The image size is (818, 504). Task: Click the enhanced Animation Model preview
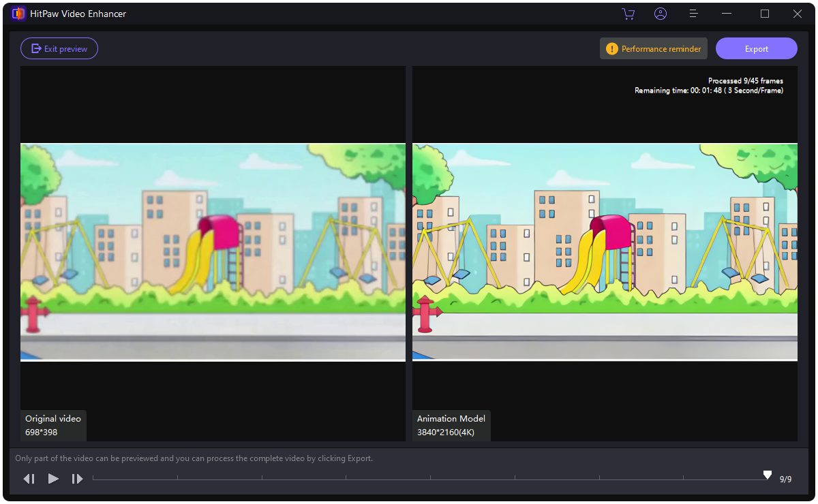(605, 252)
